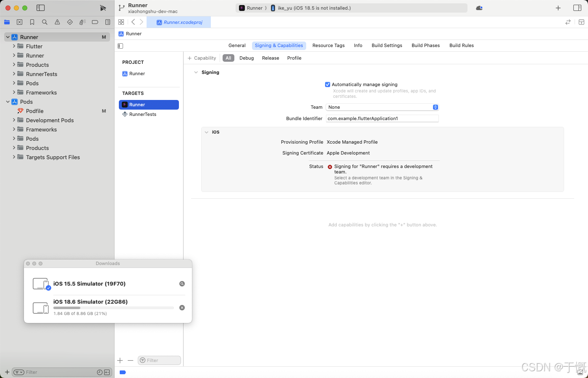Open the Runner.xcodeproj editor tab
The width and height of the screenshot is (588, 378).
179,22
